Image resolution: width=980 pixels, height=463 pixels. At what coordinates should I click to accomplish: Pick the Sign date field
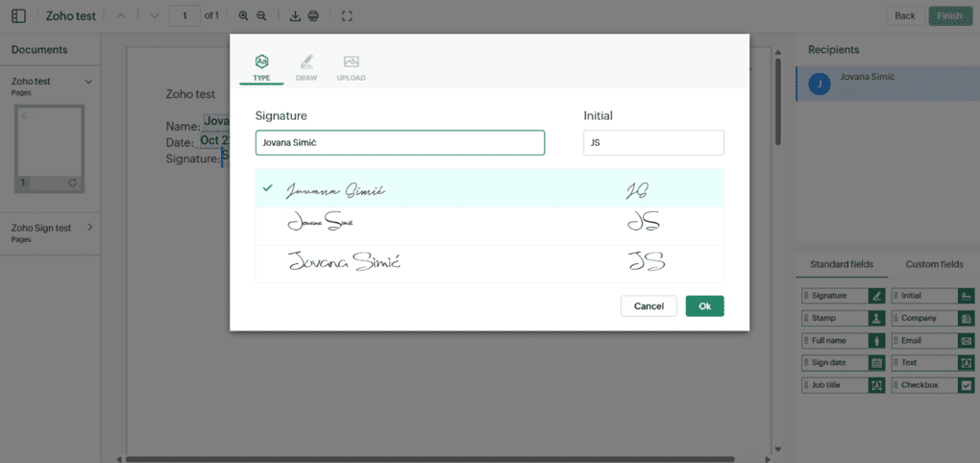pos(844,362)
